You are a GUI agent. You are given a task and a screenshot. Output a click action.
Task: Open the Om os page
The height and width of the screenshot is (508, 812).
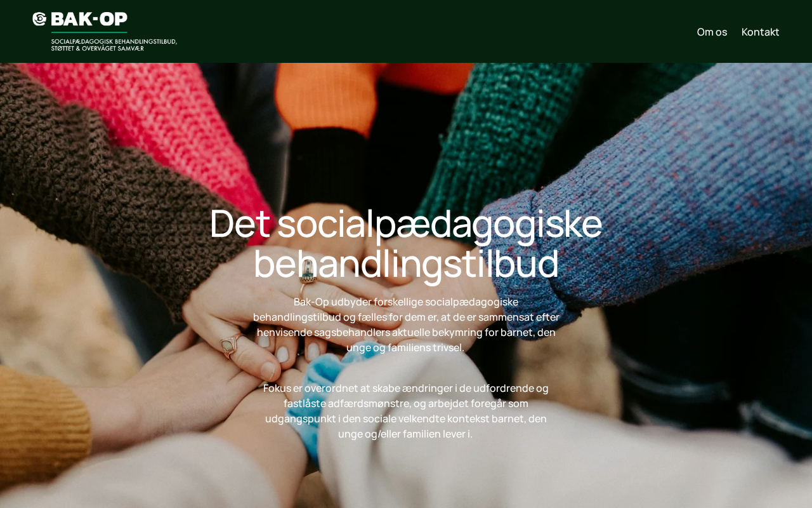point(712,32)
